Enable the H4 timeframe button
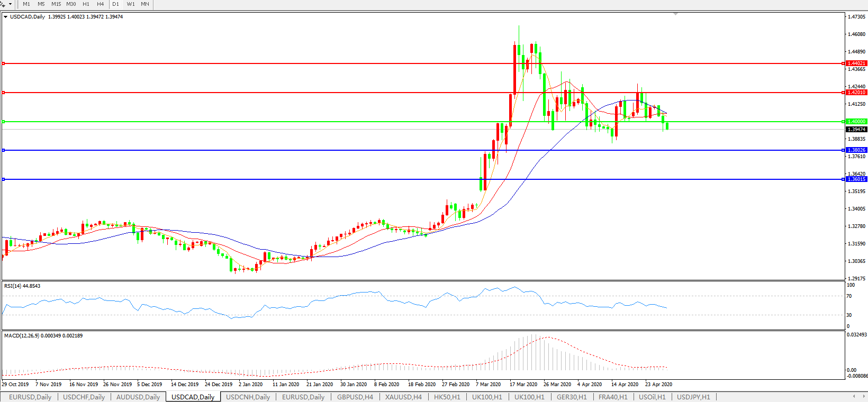The height and width of the screenshot is (402, 868). point(101,4)
